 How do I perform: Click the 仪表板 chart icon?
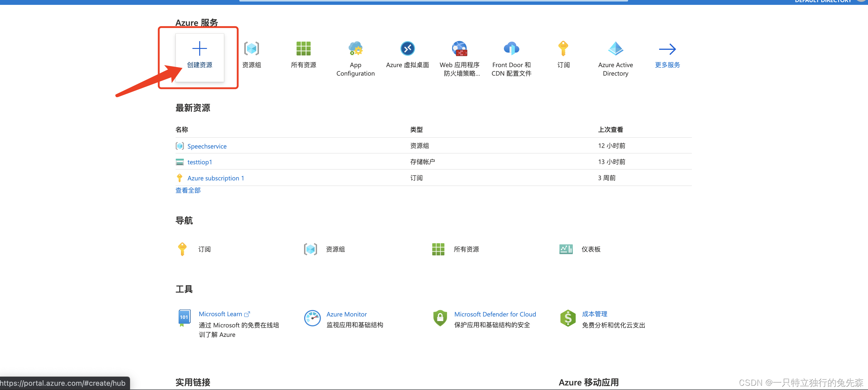(566, 249)
